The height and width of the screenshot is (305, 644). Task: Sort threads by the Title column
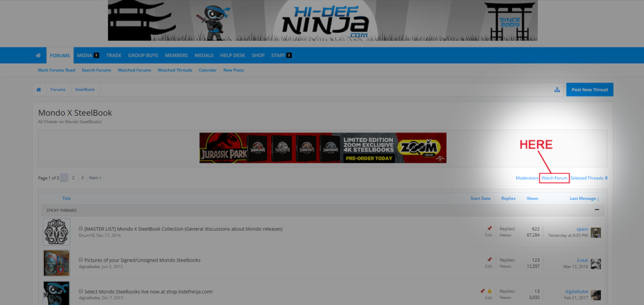coord(66,198)
